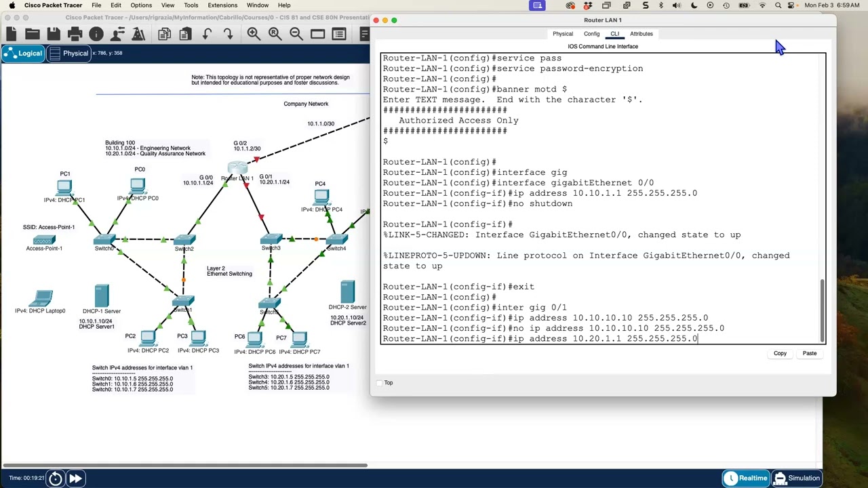Check the Top checkbox in Router window
The width and height of the screenshot is (868, 488).
pos(380,383)
